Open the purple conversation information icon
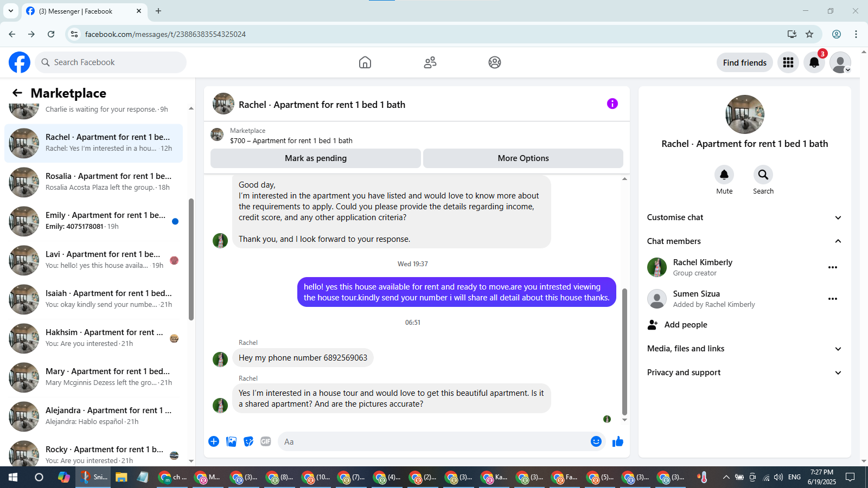Image resolution: width=868 pixels, height=488 pixels. pos(612,104)
